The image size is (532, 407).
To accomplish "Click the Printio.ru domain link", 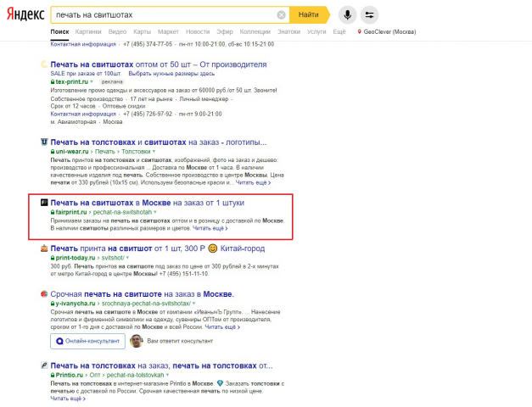I will click(x=70, y=375).
